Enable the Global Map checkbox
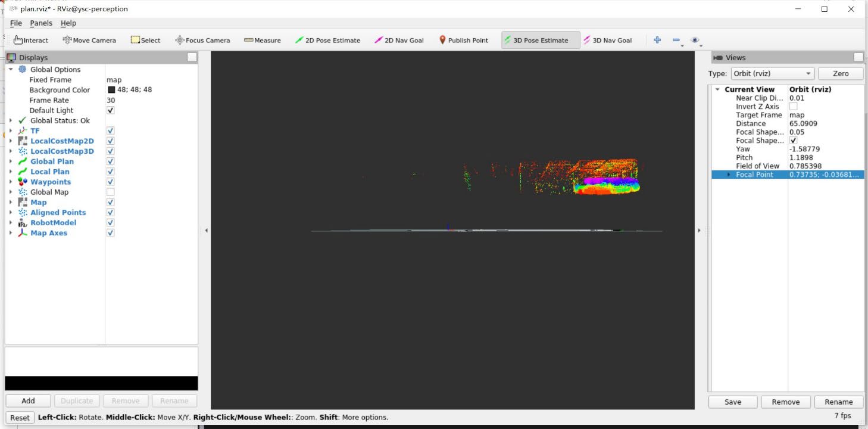 point(111,192)
